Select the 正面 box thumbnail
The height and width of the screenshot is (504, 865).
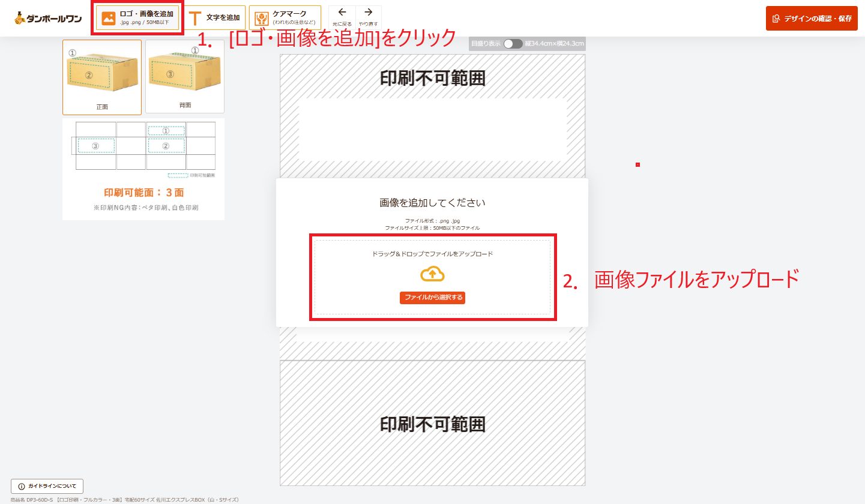102,77
